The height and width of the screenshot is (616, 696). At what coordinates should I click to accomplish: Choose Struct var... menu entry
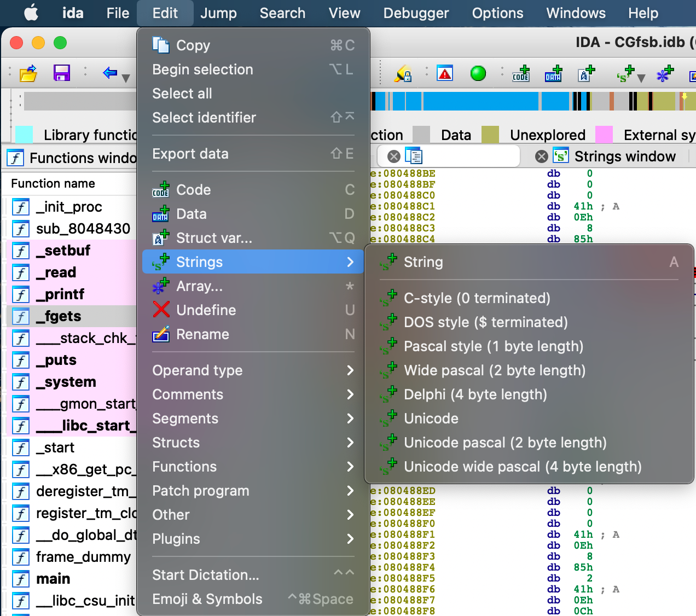coord(253,238)
